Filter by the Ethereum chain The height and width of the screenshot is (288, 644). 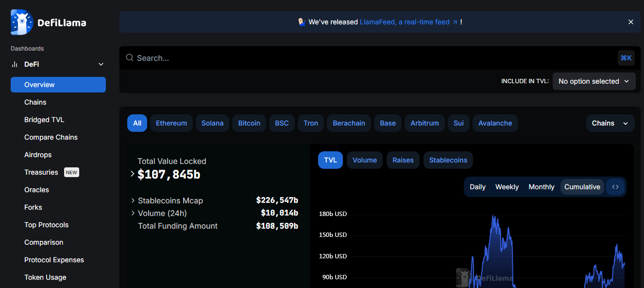pyautogui.click(x=171, y=123)
